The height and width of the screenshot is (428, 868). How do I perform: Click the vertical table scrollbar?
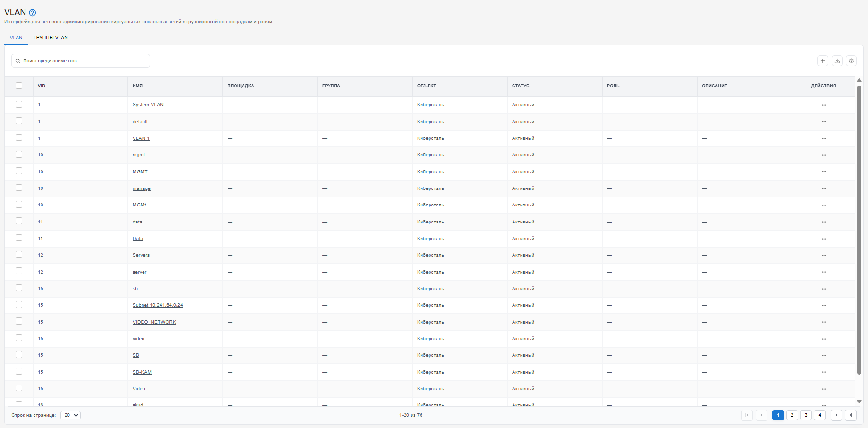pyautogui.click(x=859, y=229)
